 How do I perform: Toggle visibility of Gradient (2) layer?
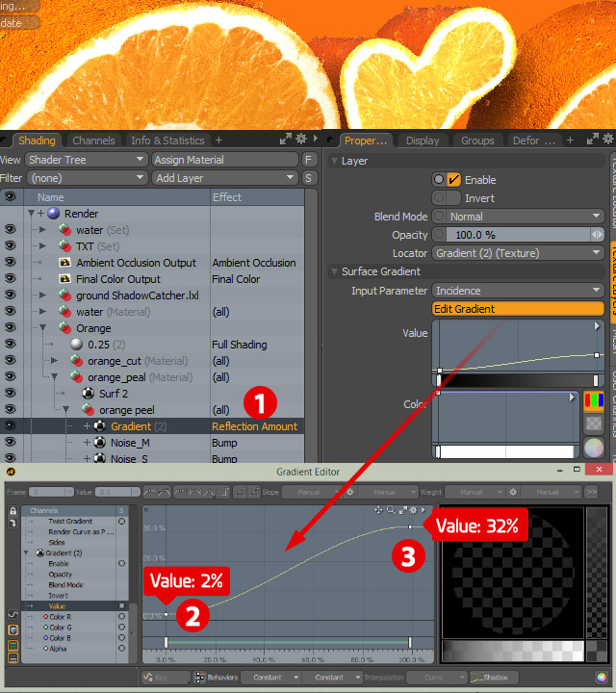(11, 425)
